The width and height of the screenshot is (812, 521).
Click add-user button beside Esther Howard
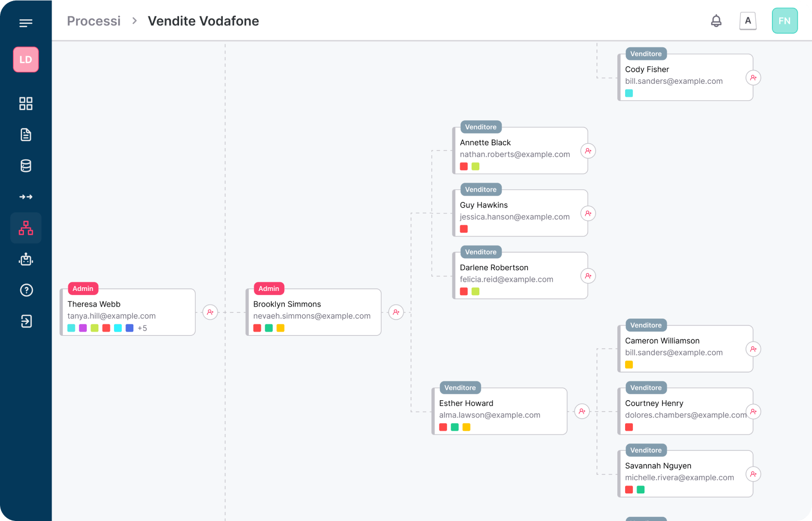coord(582,411)
